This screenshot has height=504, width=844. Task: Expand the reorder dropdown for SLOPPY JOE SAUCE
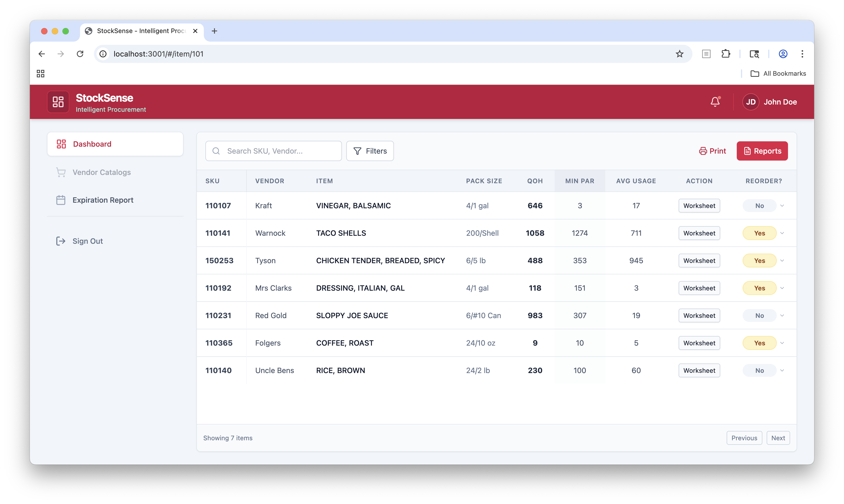point(783,315)
